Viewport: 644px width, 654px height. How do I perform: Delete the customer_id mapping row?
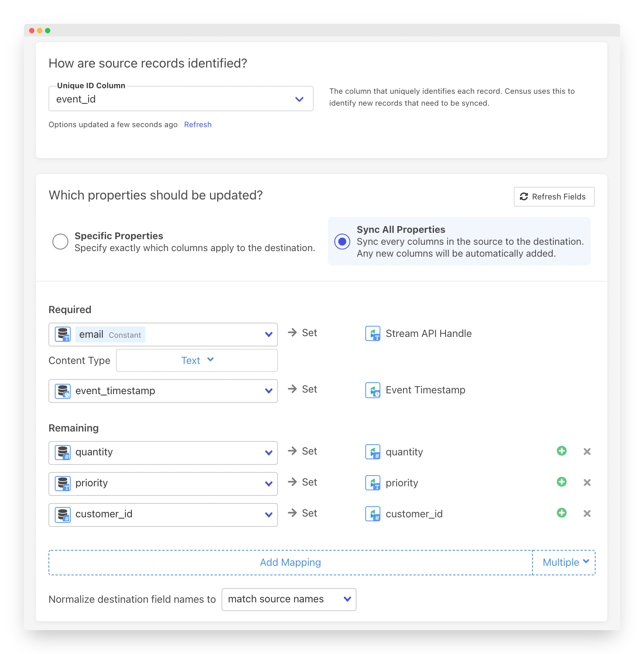click(587, 513)
